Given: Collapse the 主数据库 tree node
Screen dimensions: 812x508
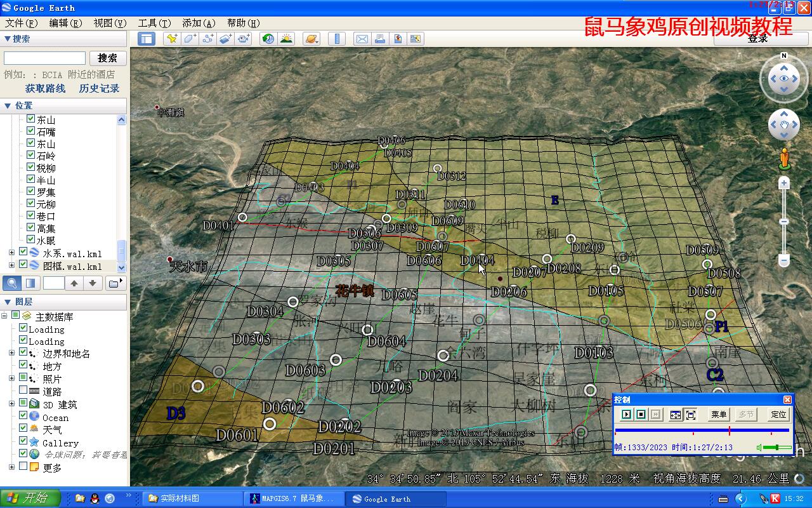Looking at the screenshot, I should click(x=4, y=316).
